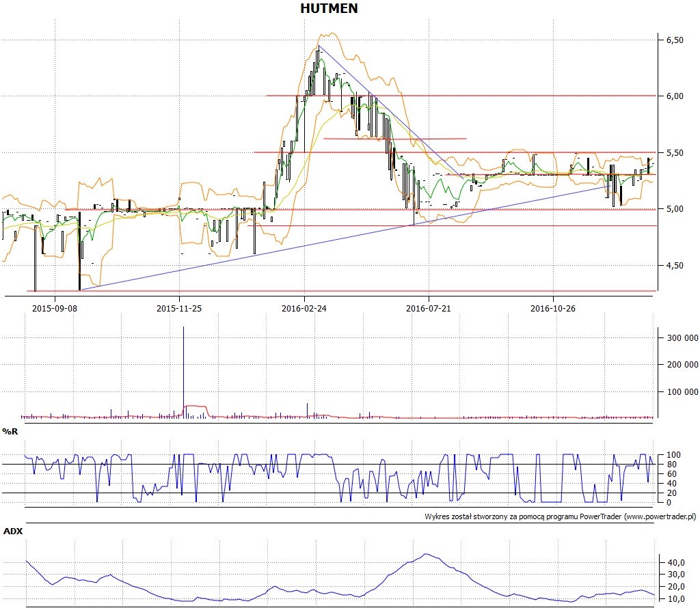
Task: Click the 20 level on %R axis
Action: point(671,493)
